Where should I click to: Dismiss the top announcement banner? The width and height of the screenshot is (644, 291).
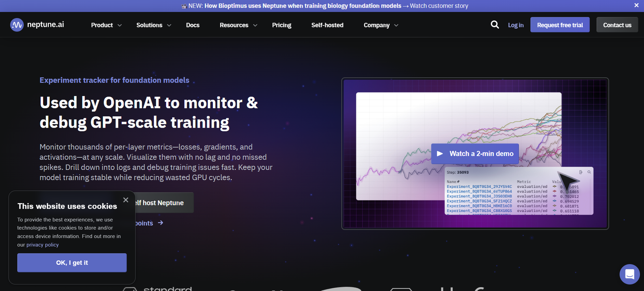(x=636, y=6)
